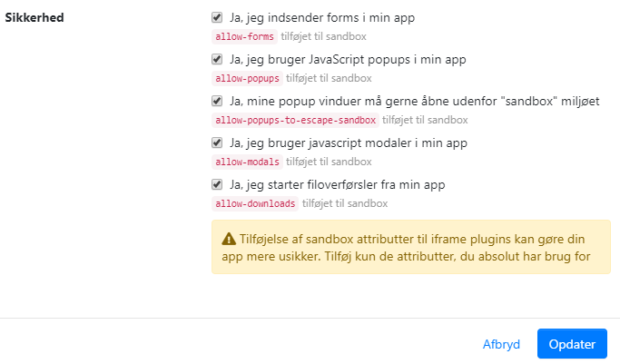This screenshot has height=364, width=620.
Task: Click the popup vinduer sandbox label text
Action: [x=415, y=101]
